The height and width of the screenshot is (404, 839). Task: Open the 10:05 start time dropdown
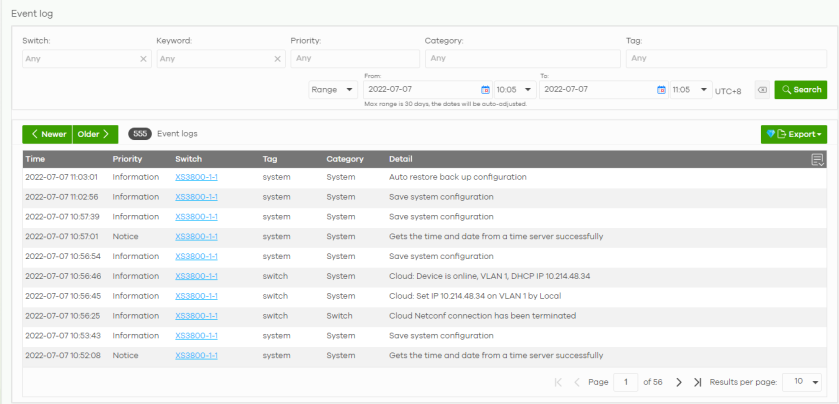click(x=514, y=90)
